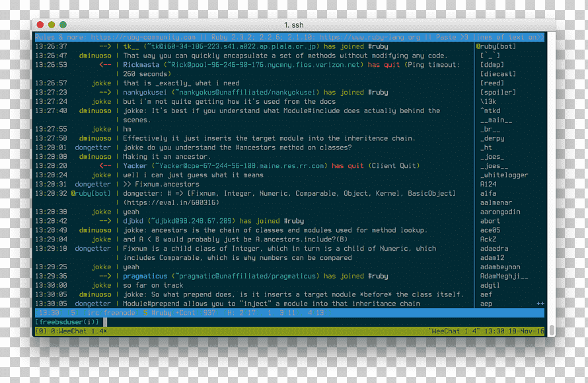Click the red quit arrow beside Rickmasta

[x=105, y=65]
